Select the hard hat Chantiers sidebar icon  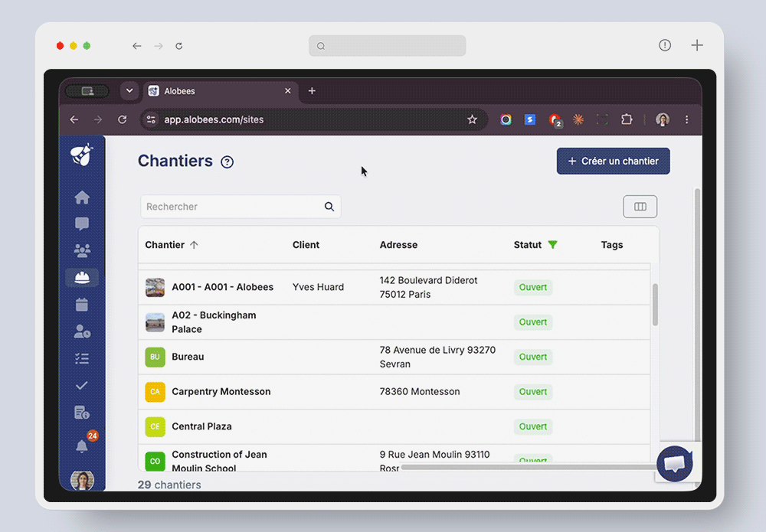82,278
